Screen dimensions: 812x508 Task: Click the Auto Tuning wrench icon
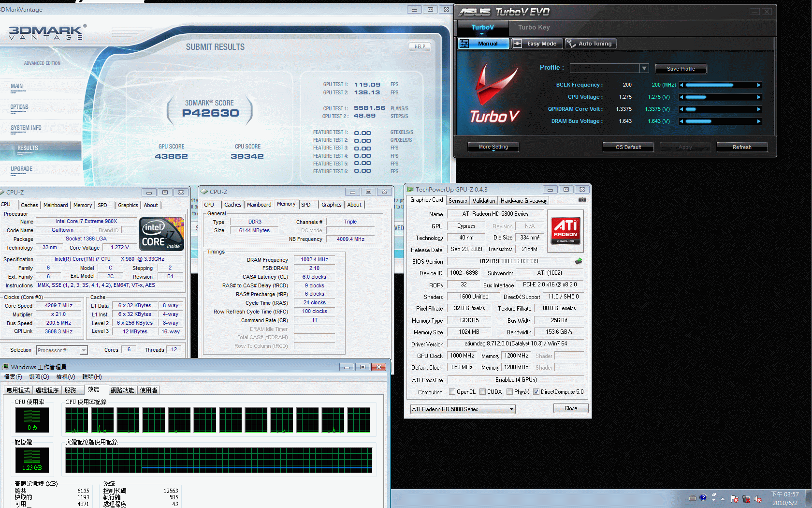(571, 44)
